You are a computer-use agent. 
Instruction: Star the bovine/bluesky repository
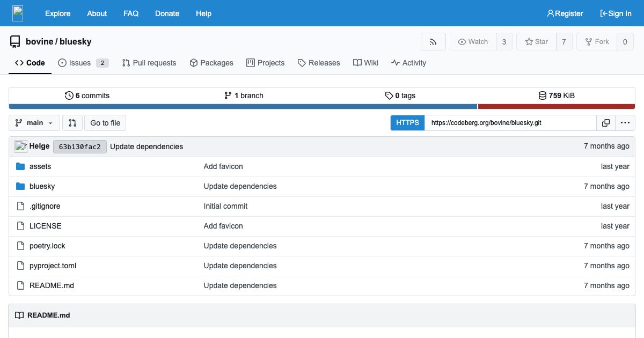[x=536, y=41]
